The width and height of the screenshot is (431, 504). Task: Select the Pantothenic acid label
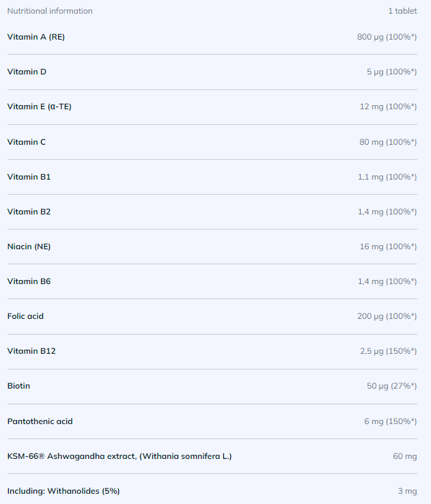pos(40,421)
